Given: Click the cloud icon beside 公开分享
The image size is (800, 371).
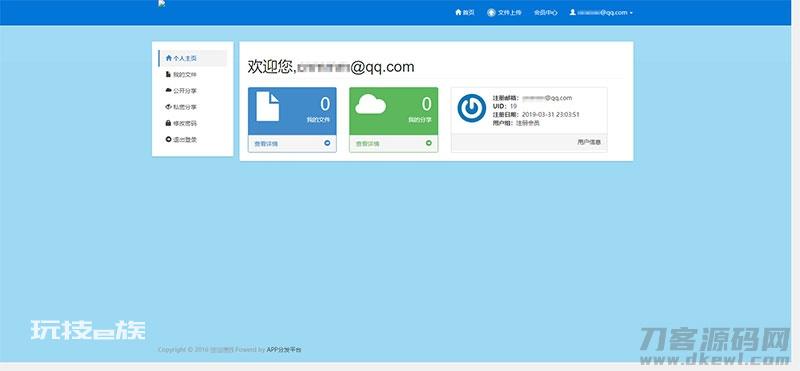Looking at the screenshot, I should point(168,90).
